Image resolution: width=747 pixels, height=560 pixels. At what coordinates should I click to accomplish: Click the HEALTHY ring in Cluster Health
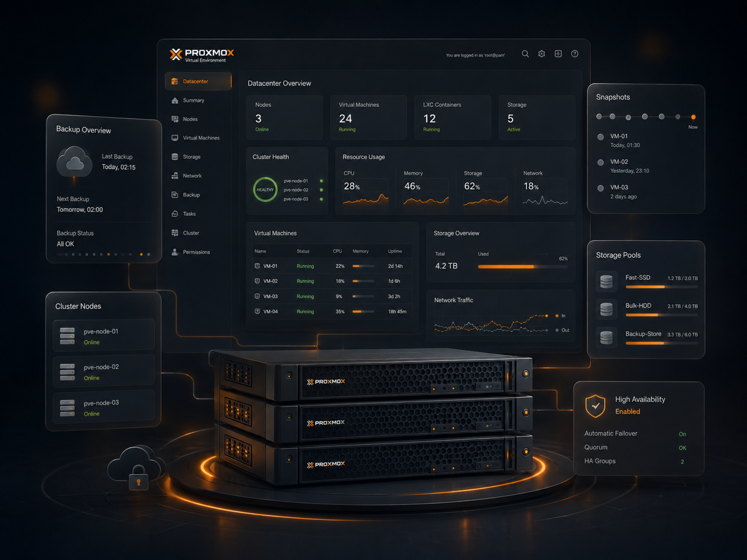[x=265, y=190]
